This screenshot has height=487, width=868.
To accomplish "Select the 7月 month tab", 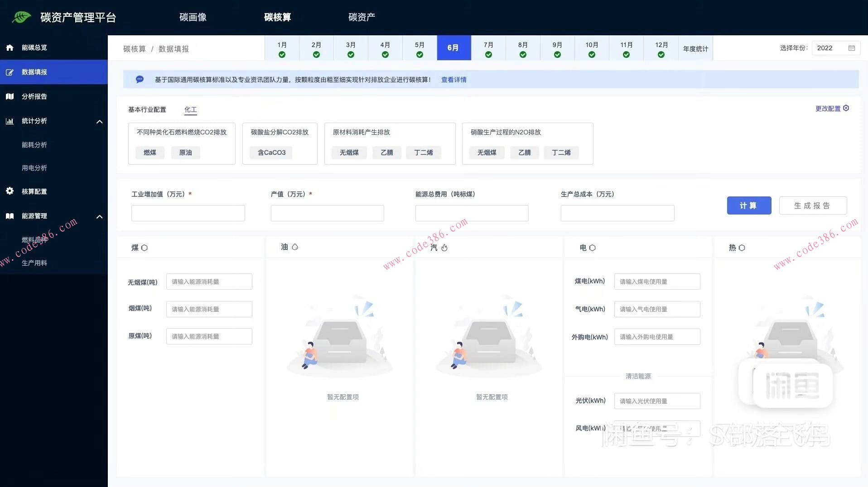I will tap(488, 48).
